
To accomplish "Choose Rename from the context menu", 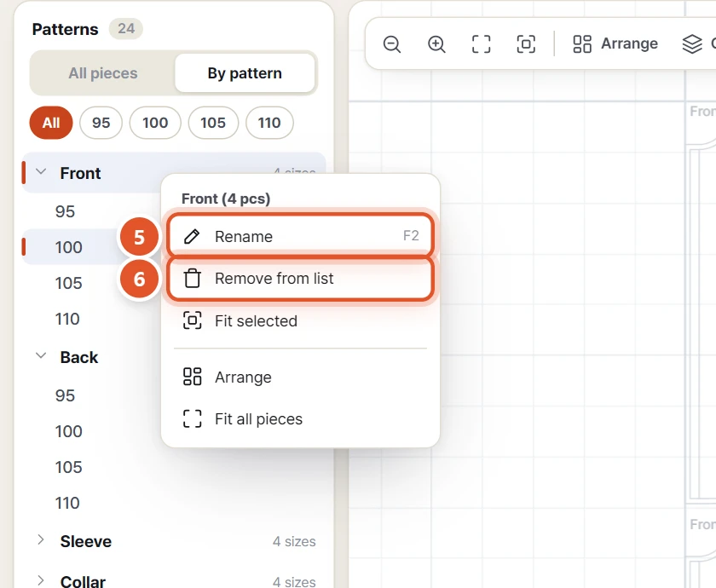I will [x=300, y=236].
